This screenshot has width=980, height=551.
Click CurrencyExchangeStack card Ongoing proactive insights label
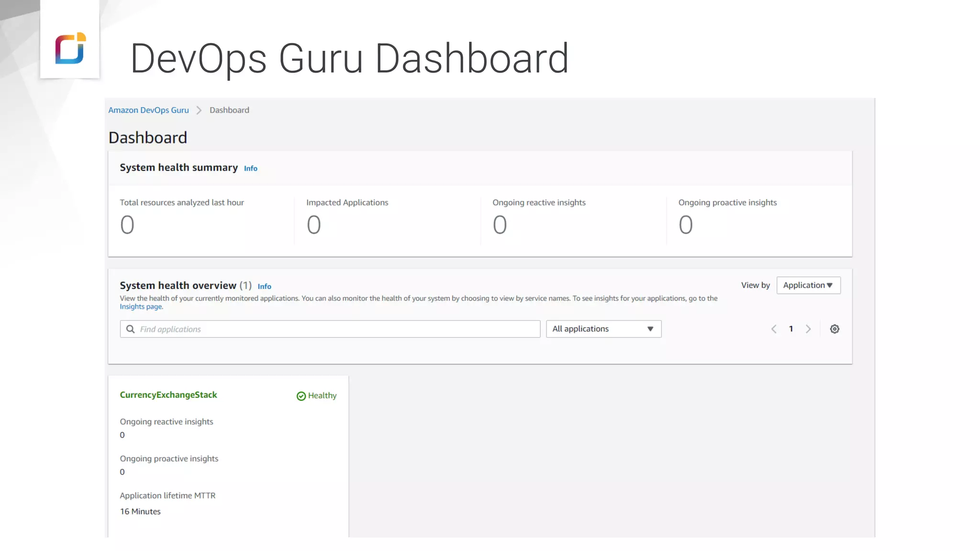pos(169,458)
